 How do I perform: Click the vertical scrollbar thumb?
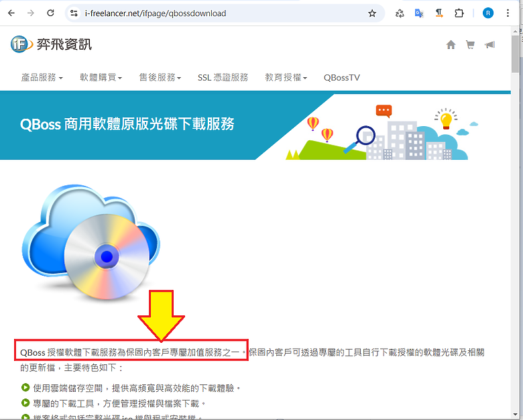pyautogui.click(x=515, y=54)
